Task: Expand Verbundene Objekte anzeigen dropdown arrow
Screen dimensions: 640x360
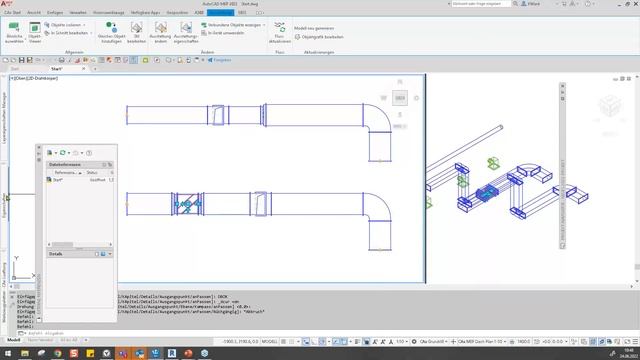Action: tap(264, 25)
